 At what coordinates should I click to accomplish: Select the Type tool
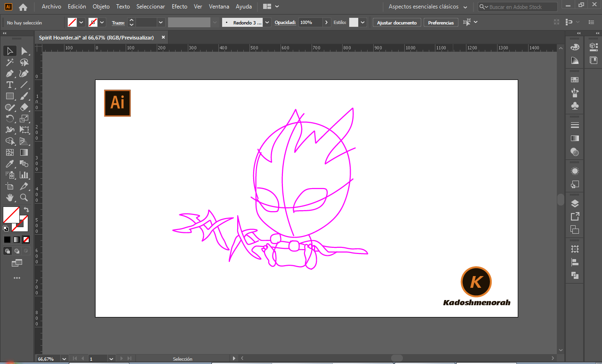pos(10,85)
